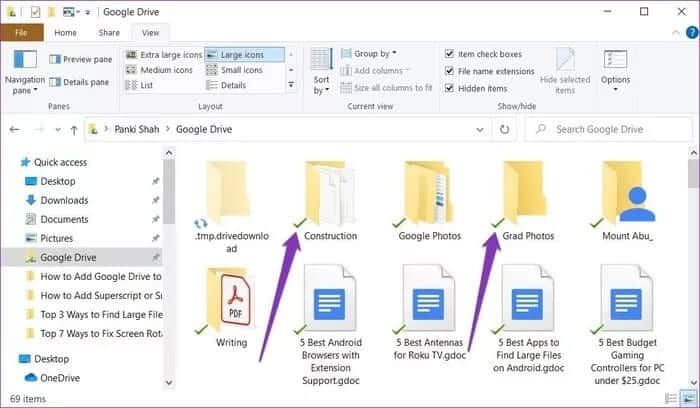Click the Search Google Drive field
Screen dimensions: 700x408
[x=609, y=129]
